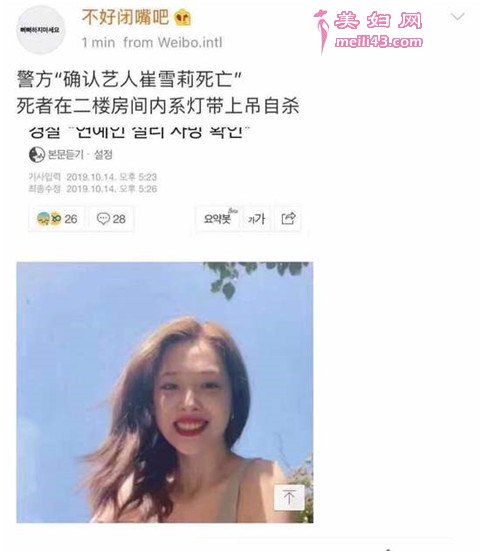
Task: Tap the scroll-to-top arrow on the photo
Action: coord(289,497)
